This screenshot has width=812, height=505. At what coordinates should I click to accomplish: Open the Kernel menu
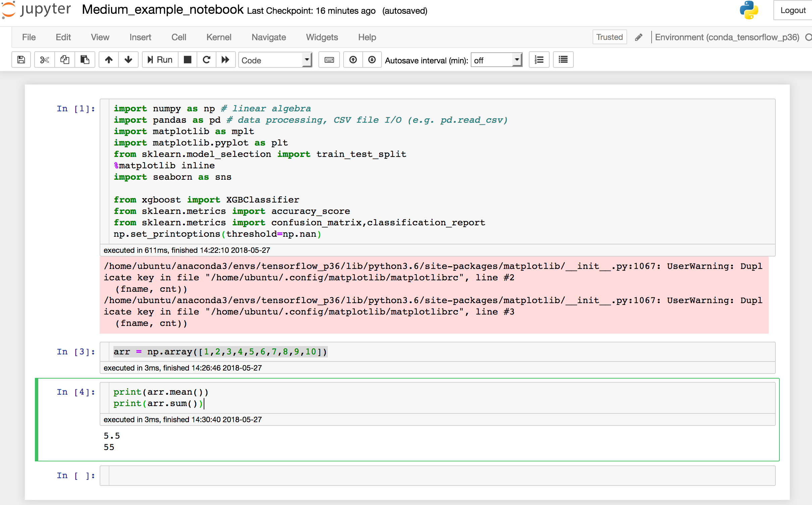(219, 37)
